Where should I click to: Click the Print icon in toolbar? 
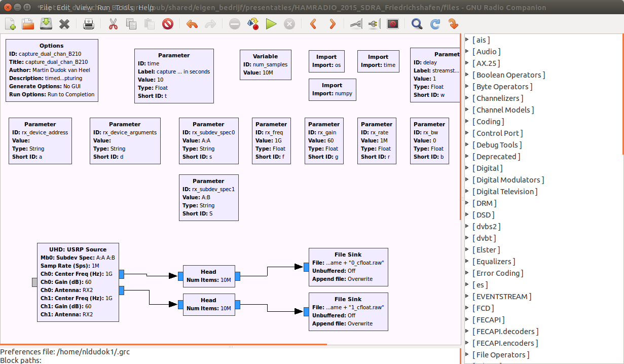pyautogui.click(x=89, y=24)
